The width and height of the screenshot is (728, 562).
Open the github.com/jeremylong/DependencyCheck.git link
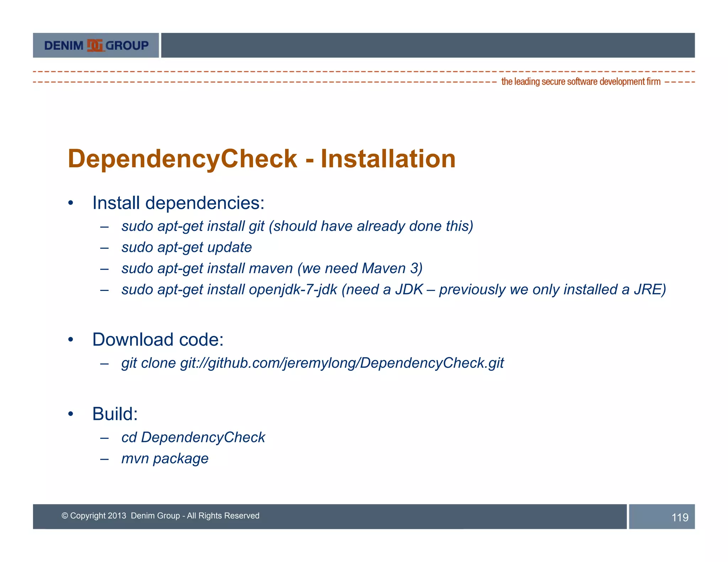click(342, 363)
